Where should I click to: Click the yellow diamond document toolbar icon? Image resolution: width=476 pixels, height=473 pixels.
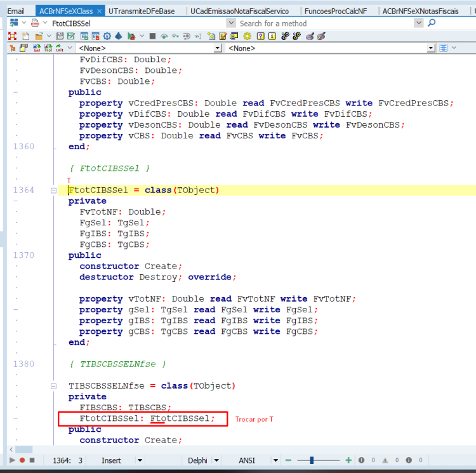211,36
